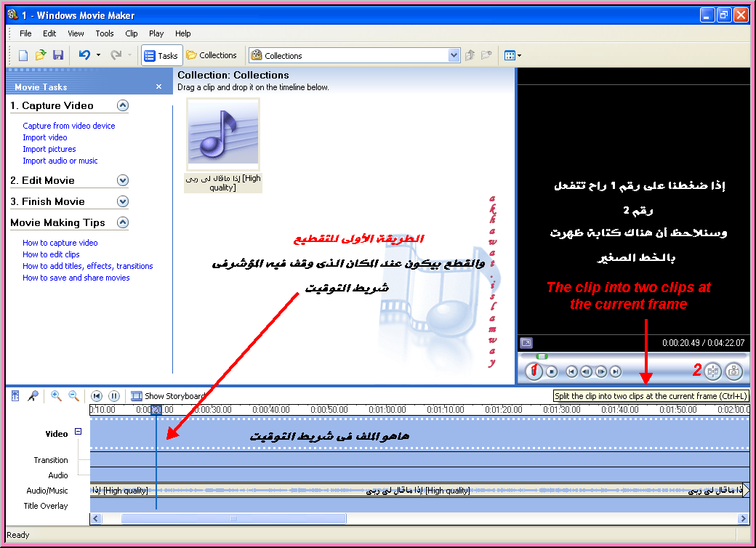The height and width of the screenshot is (548, 756).
Task: Zoom out on the timeline
Action: pos(73,396)
